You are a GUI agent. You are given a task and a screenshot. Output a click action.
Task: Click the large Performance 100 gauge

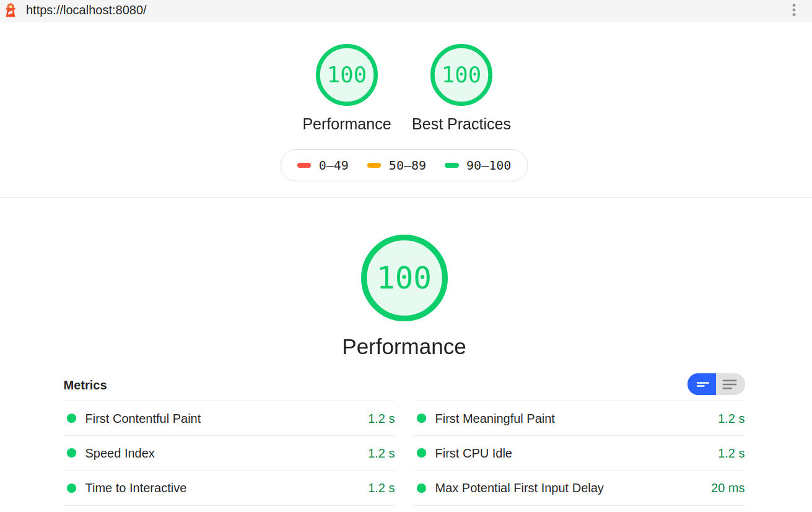click(x=404, y=278)
